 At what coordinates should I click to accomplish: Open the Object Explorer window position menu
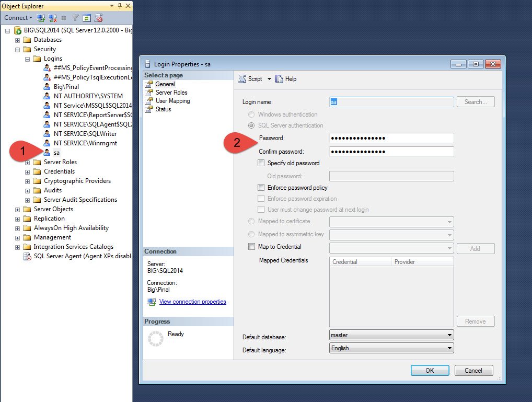(x=112, y=6)
